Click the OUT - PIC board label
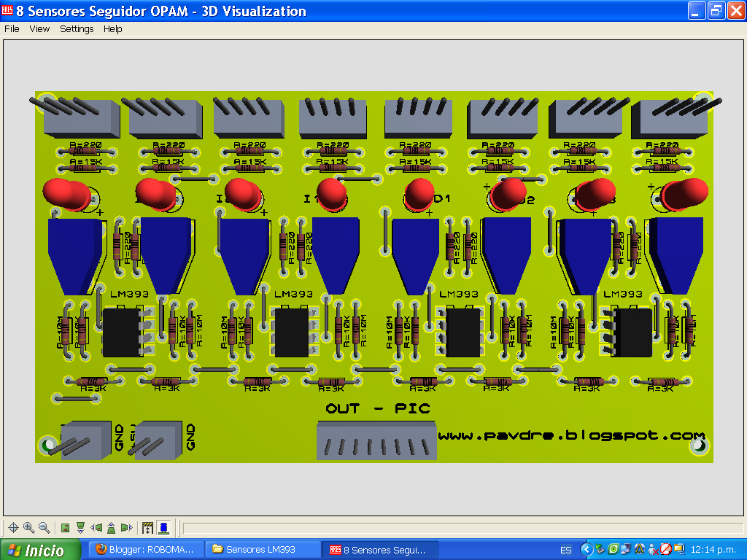This screenshot has height=560, width=747. pos(378,408)
